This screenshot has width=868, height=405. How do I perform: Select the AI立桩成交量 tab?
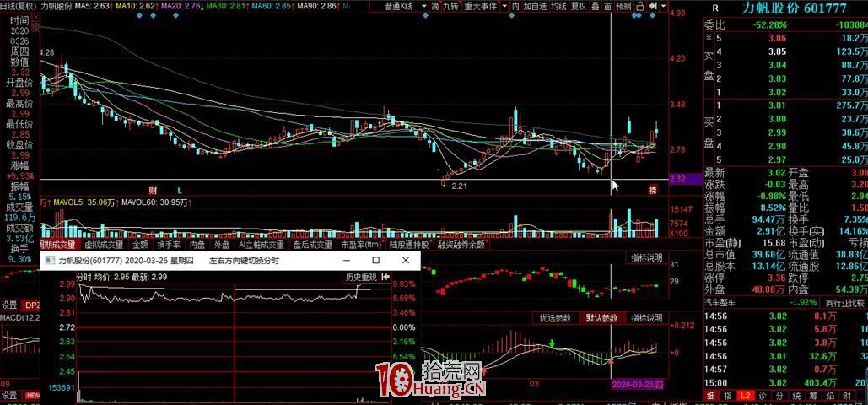click(261, 245)
